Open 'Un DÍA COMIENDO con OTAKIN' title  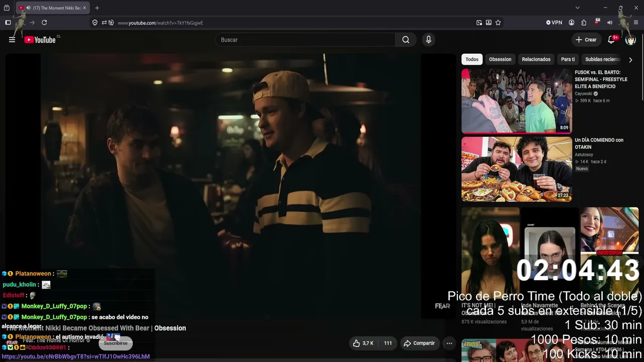pos(599,144)
